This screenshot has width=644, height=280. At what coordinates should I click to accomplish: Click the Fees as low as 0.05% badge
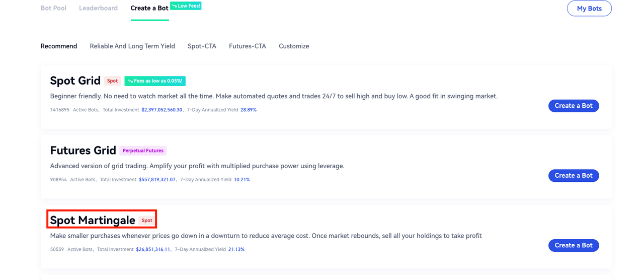[x=155, y=81]
